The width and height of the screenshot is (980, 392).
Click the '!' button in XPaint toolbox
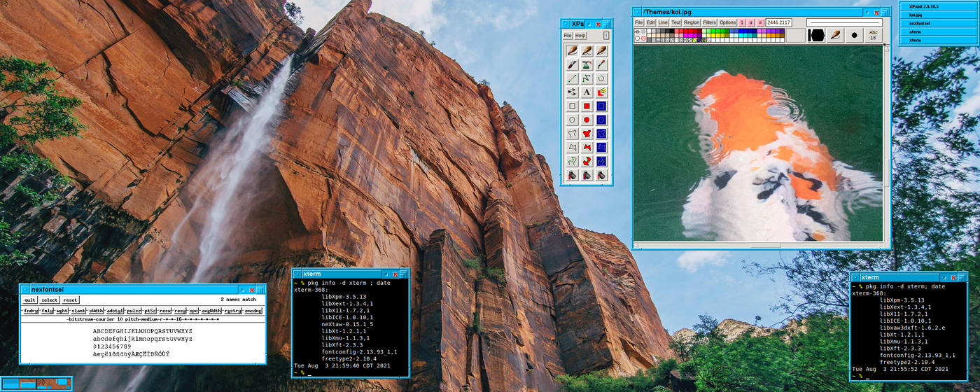click(x=606, y=35)
